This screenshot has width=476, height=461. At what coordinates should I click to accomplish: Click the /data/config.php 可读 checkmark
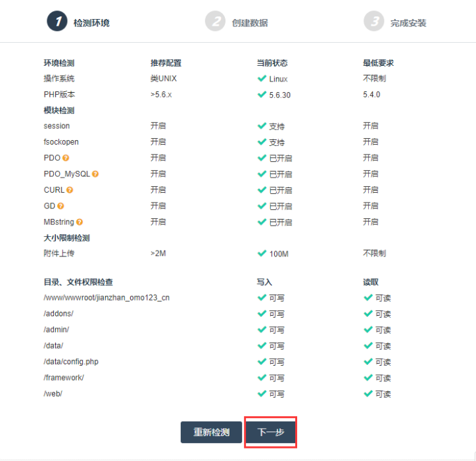(368, 362)
